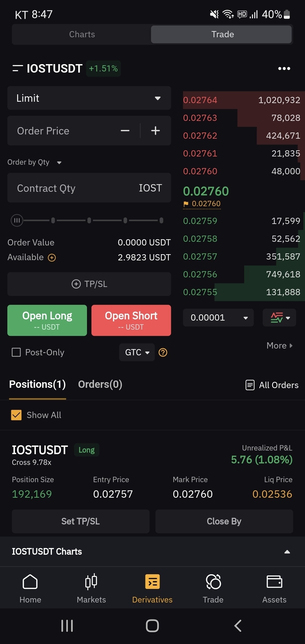The height and width of the screenshot is (644, 305).
Task: Open Assets wallet in bottom navigation
Action: pos(274,588)
